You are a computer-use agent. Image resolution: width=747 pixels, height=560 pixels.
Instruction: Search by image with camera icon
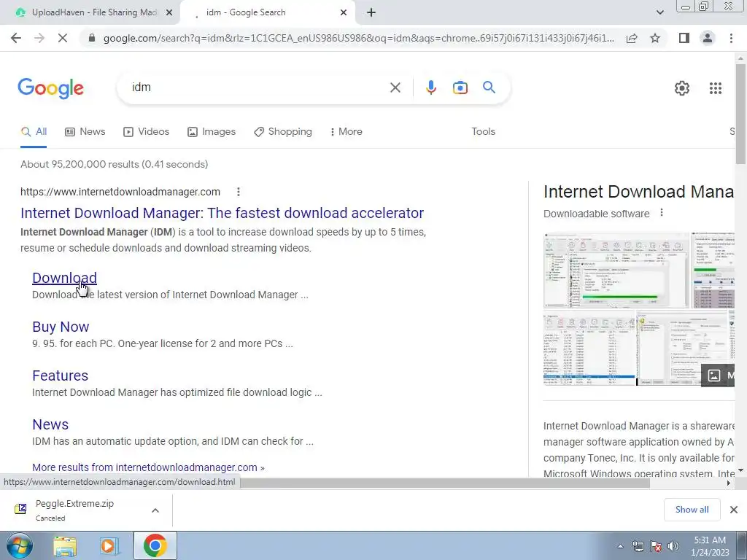point(460,87)
